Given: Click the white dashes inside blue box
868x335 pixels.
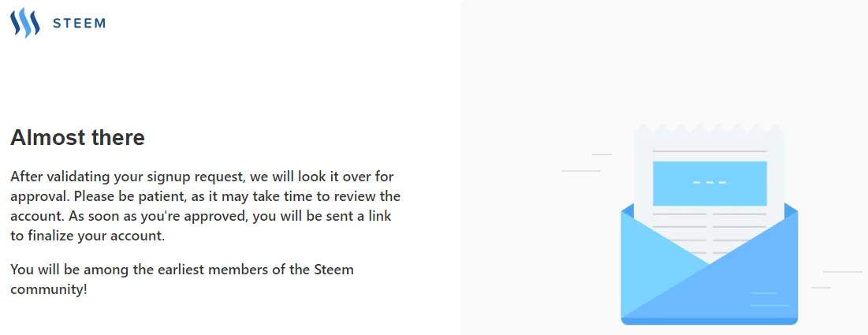Looking at the screenshot, I should pyautogui.click(x=710, y=182).
